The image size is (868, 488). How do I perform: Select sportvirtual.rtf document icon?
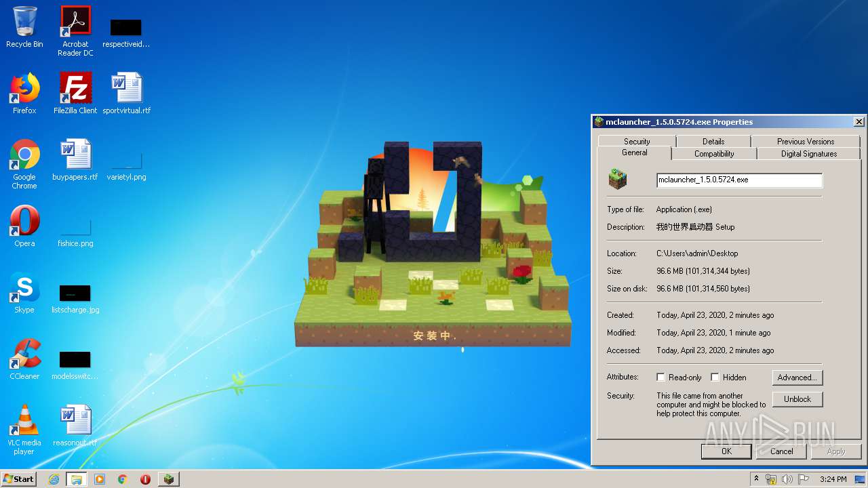pyautogui.click(x=127, y=94)
